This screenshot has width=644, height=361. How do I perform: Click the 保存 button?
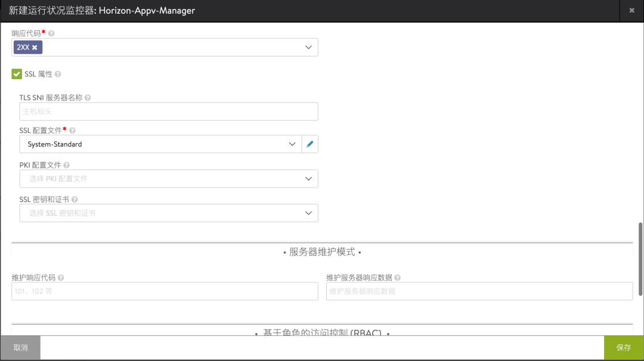point(624,347)
